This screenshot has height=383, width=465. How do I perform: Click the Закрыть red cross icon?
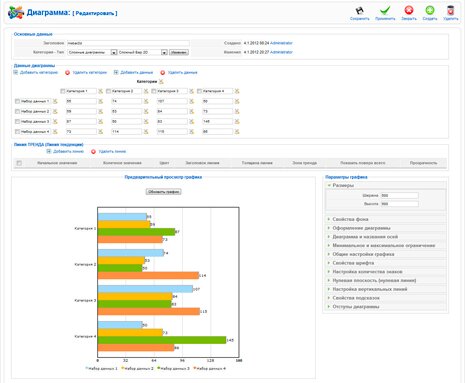409,10
